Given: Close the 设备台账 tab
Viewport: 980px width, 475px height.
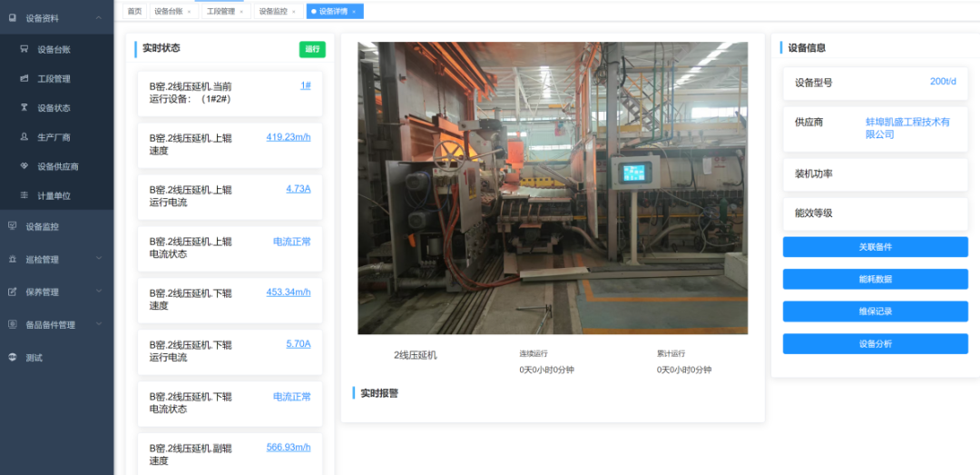Looking at the screenshot, I should click(x=189, y=12).
